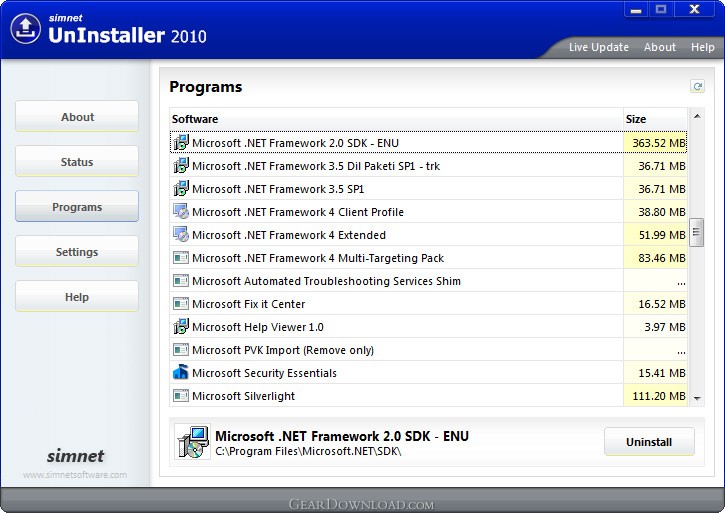Click the simnet UnInstaller logo icon
Image resolution: width=725 pixels, height=513 pixels.
point(25,29)
